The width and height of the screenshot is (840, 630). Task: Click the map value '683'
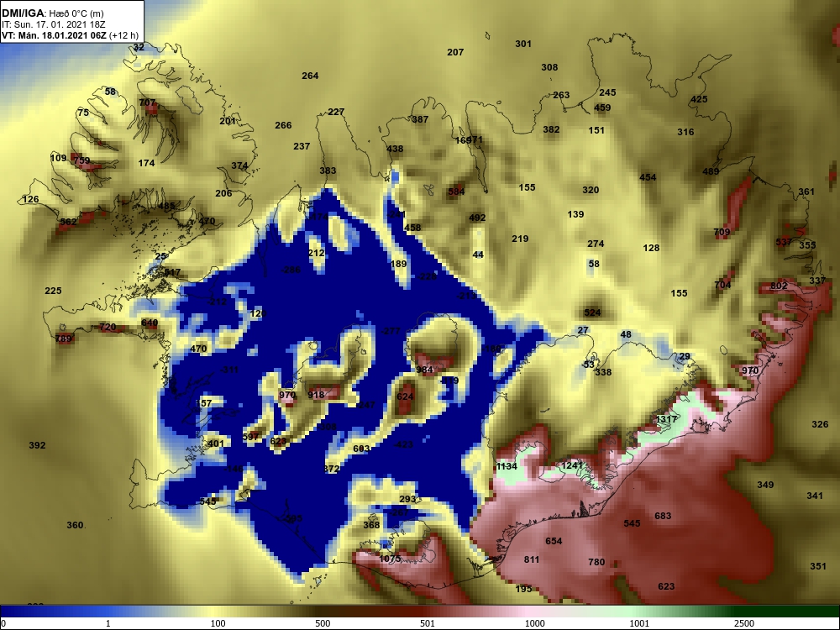point(664,516)
